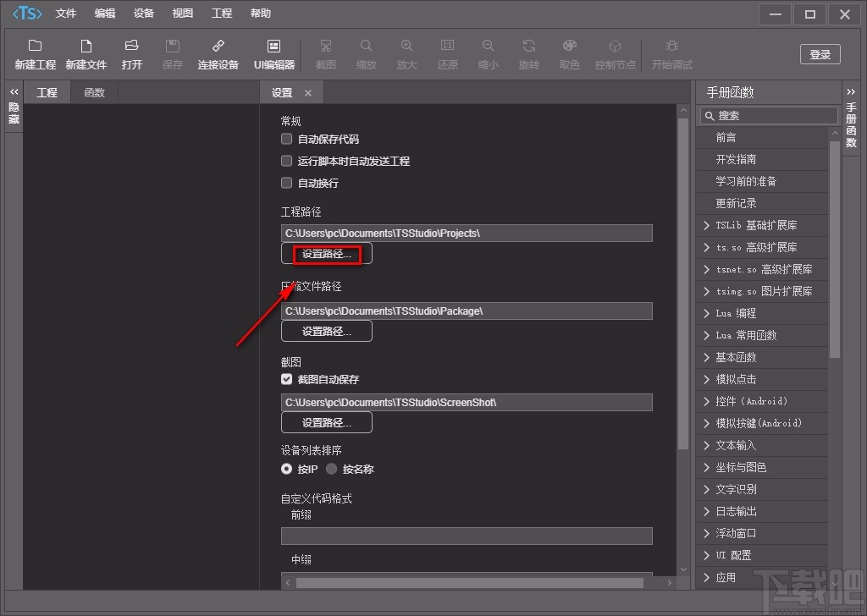Screen dimensions: 867x616
Task: Enable the 自动保存代码 checkbox
Action: point(287,140)
